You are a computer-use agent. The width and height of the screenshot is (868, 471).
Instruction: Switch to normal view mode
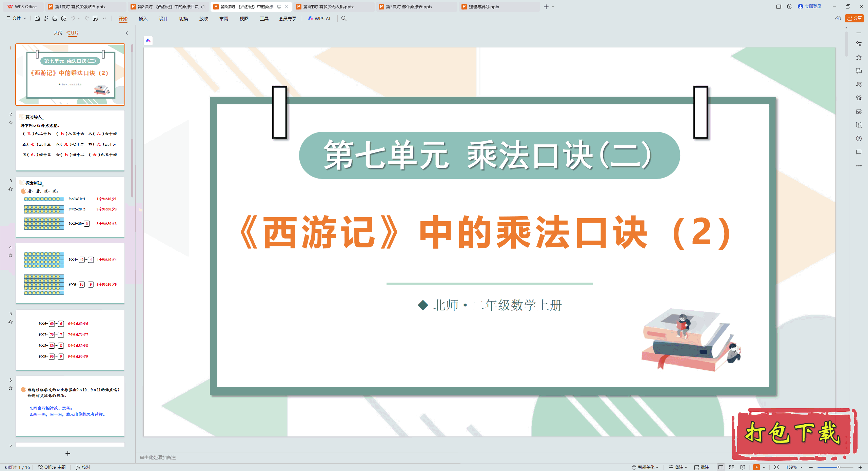point(721,467)
